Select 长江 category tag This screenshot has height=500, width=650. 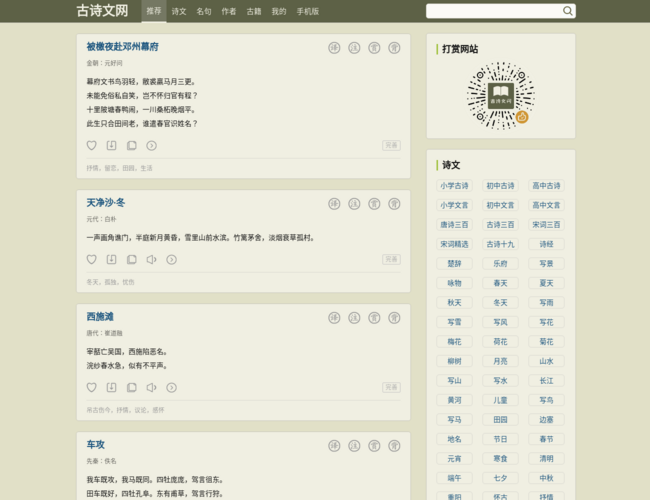pyautogui.click(x=546, y=381)
